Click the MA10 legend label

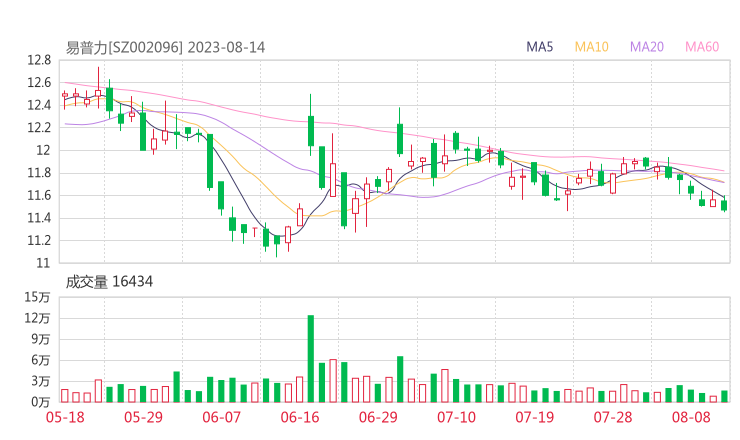pyautogui.click(x=591, y=47)
